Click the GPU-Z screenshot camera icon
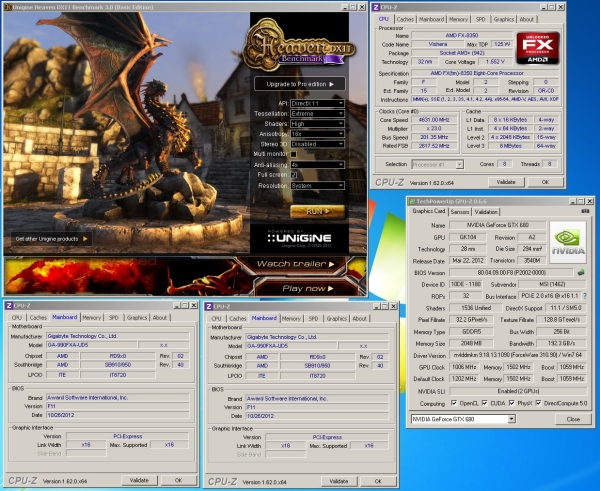The image size is (600, 491). coord(585,211)
